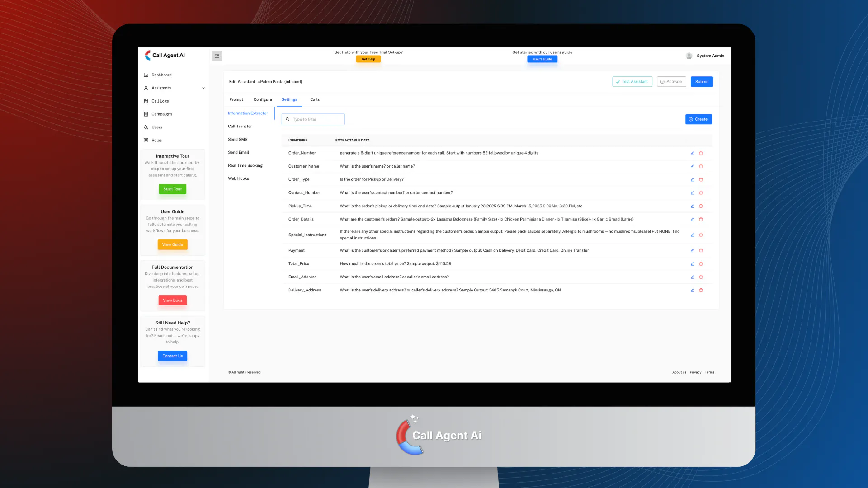Screen dimensions: 868x488
Task: Edit the Order_Type row
Action: (692, 179)
